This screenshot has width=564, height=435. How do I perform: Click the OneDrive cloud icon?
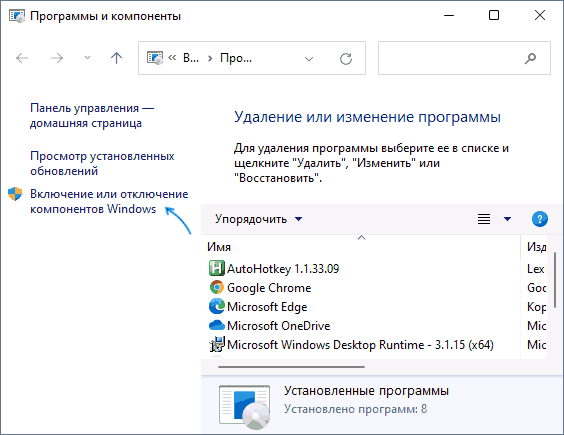(x=217, y=325)
